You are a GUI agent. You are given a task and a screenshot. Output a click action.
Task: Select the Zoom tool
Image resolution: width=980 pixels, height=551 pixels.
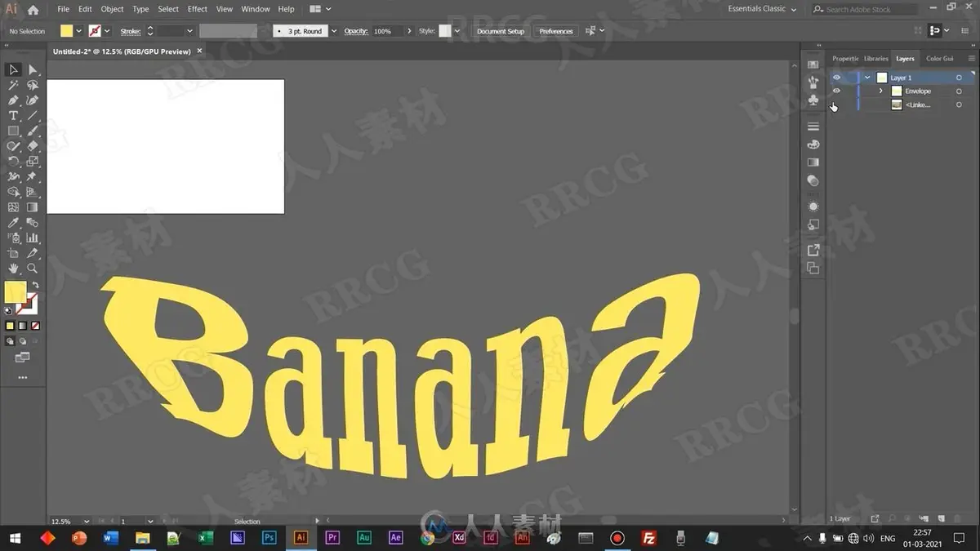[x=33, y=269]
